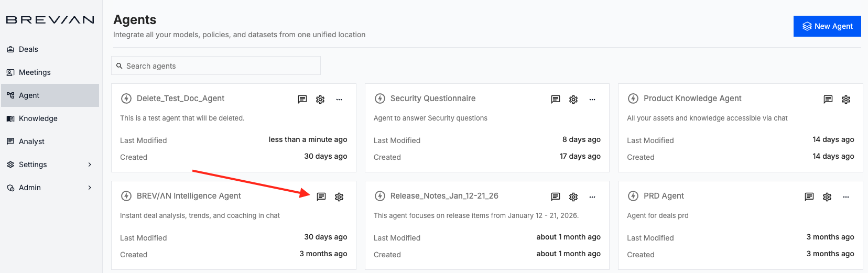The height and width of the screenshot is (273, 868).
Task: Open the Release_Notes_Jan_12-21_26 agent title
Action: coord(444,196)
